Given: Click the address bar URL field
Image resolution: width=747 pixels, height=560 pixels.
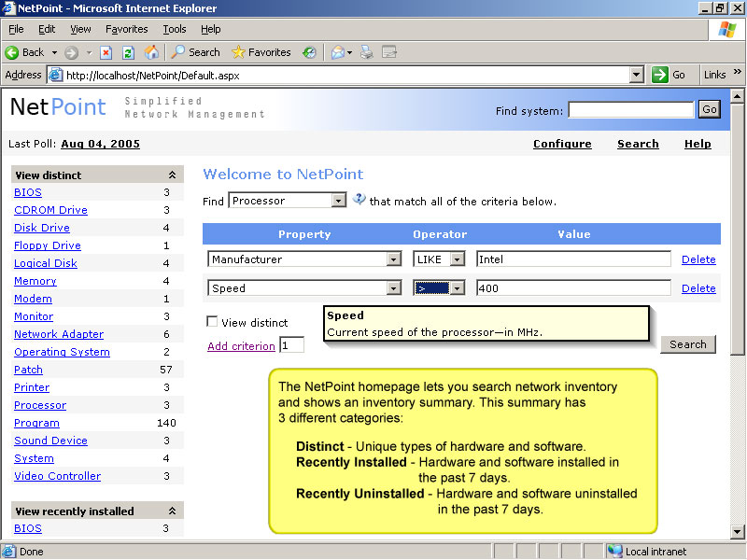Looking at the screenshot, I should pos(346,76).
